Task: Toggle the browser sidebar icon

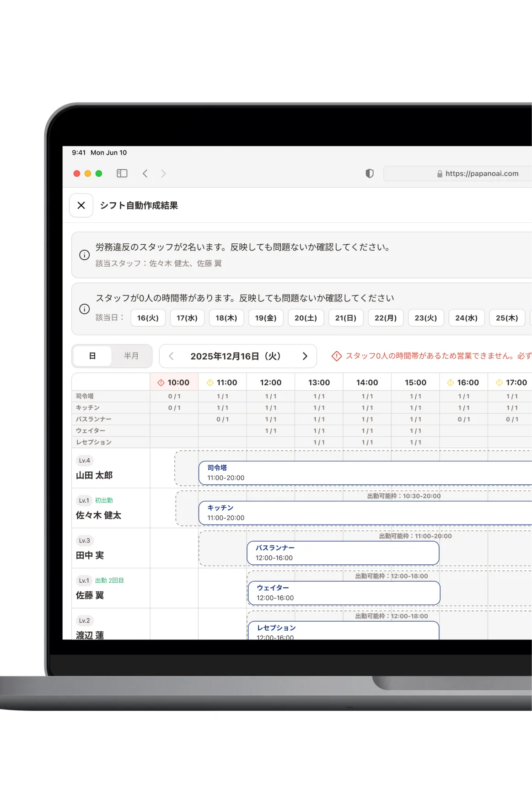Action: coord(122,173)
